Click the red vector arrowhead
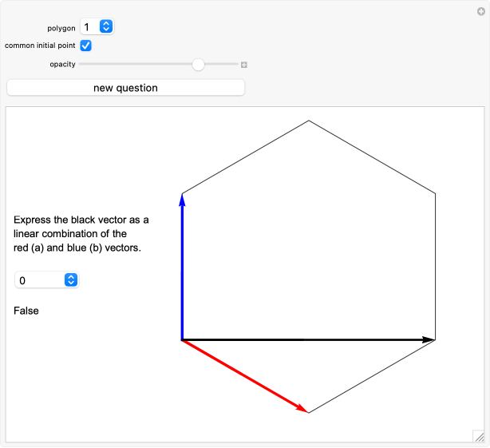 point(302,409)
